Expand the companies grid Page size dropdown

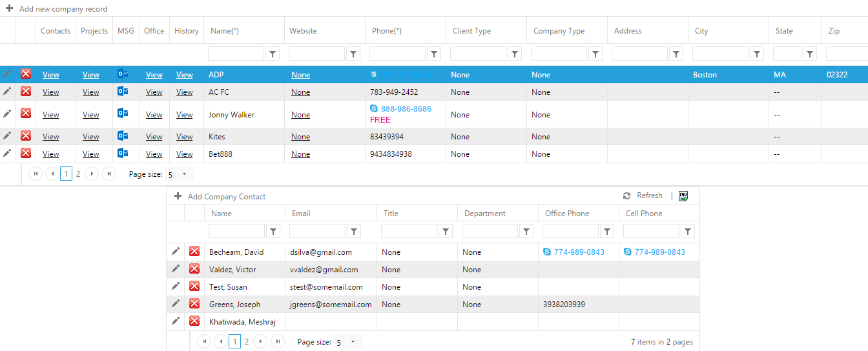point(184,174)
